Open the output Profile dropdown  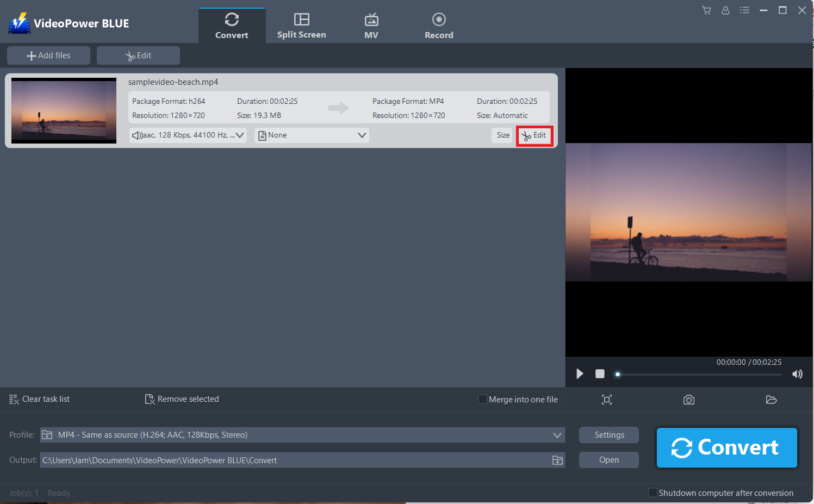pos(557,434)
